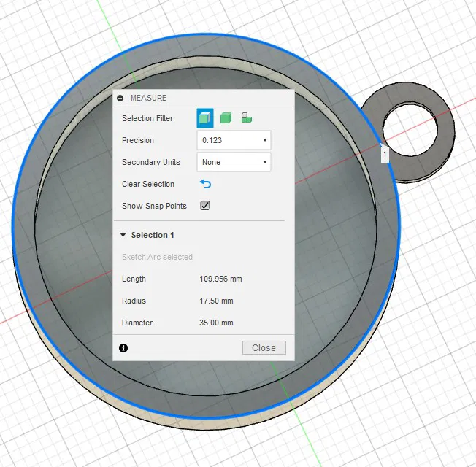This screenshot has height=467, width=476.
Task: Click the Diameter value 35.00 mm
Action: coord(216,323)
